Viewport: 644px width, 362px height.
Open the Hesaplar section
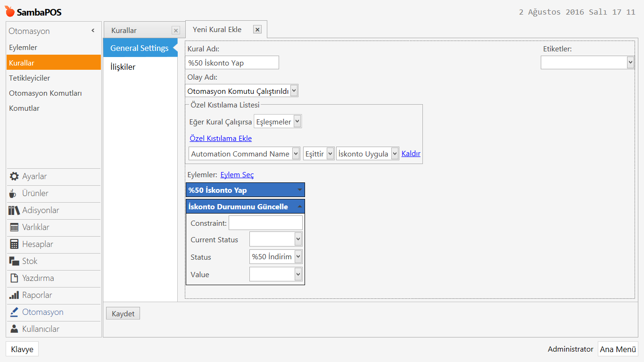pos(54,244)
